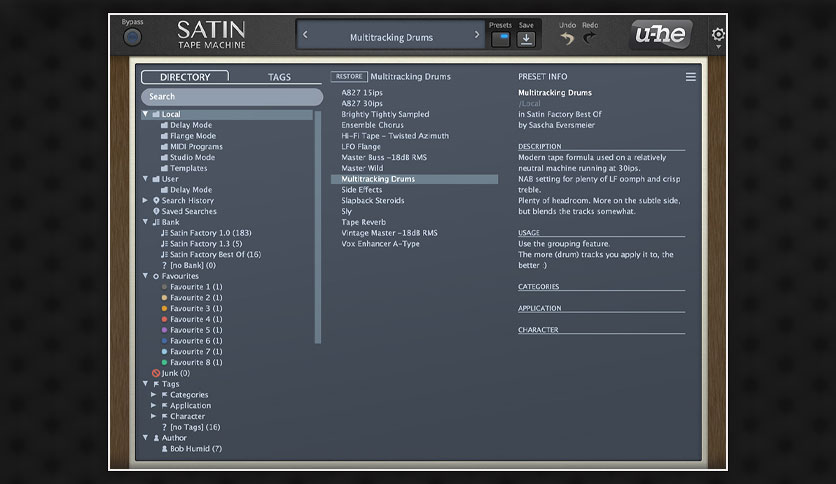
Task: Open the Flange Mode folder
Action: click(x=188, y=136)
